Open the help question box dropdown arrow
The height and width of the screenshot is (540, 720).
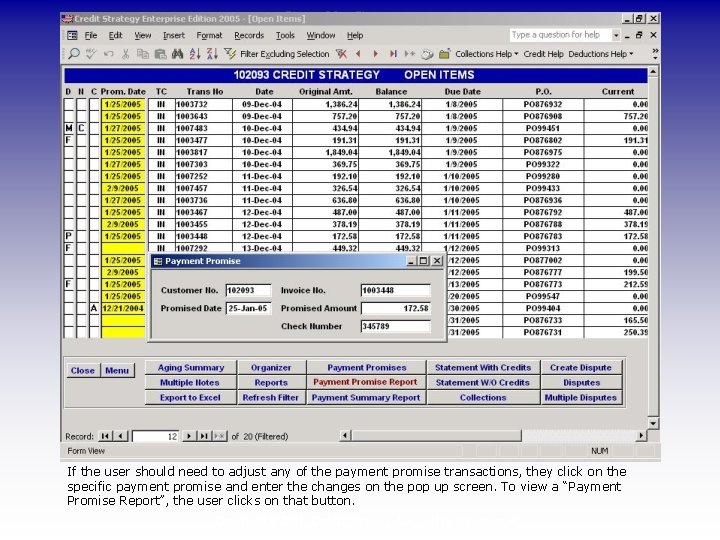pyautogui.click(x=616, y=35)
